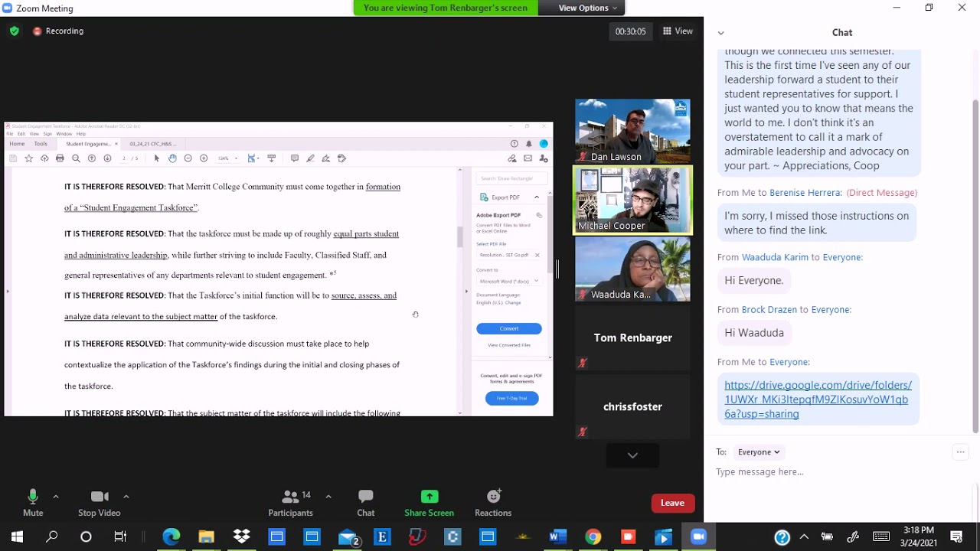Open the Acrobat find magnifier tool
This screenshot has height=551, width=980.
[76, 158]
